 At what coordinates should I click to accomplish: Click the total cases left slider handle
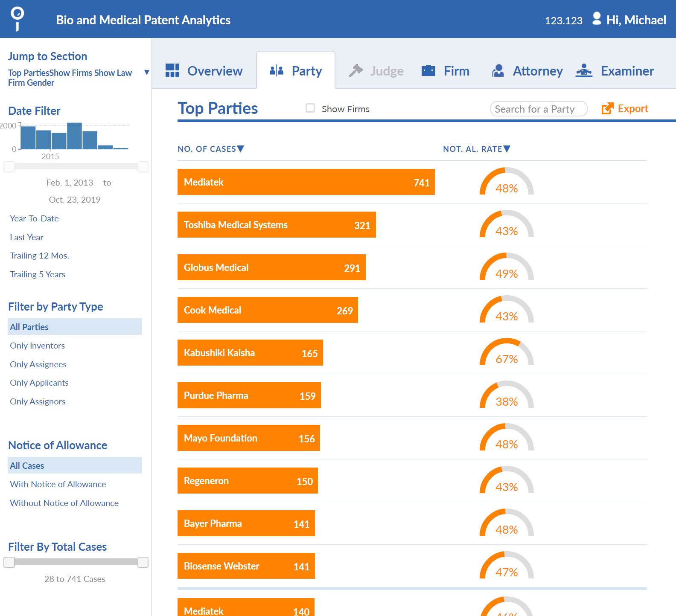coord(9,562)
